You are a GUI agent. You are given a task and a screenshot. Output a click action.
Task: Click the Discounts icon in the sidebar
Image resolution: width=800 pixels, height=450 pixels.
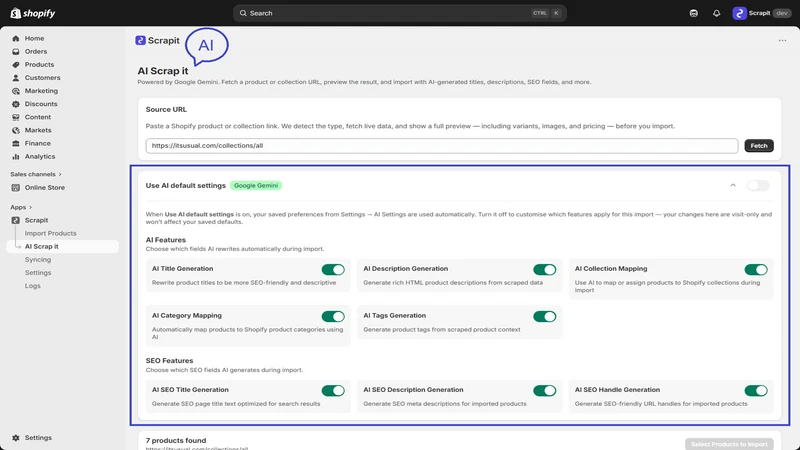16,104
